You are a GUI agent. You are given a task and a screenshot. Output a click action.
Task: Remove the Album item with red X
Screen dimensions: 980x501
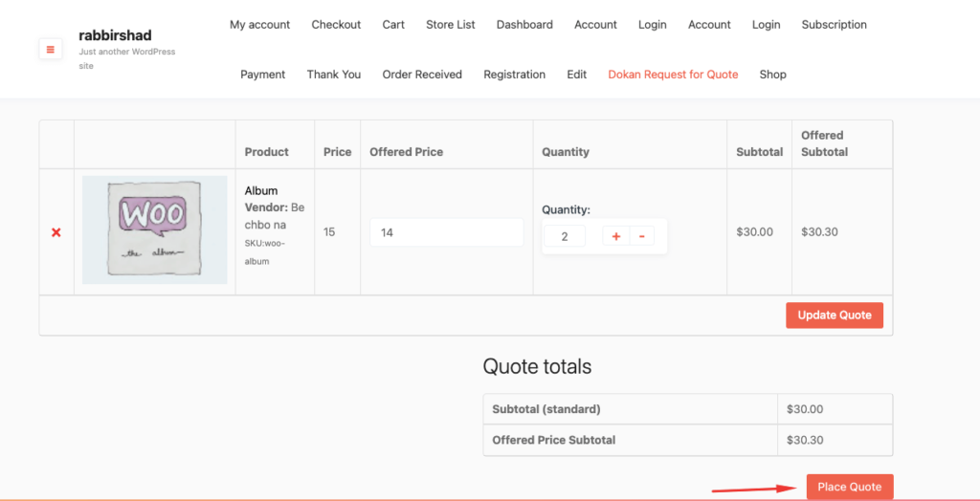56,232
